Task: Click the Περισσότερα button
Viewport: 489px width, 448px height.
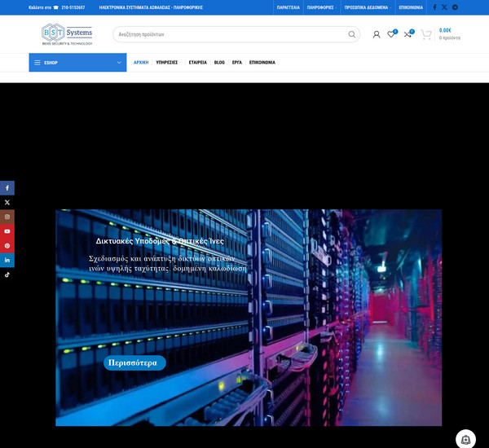Action: click(134, 363)
